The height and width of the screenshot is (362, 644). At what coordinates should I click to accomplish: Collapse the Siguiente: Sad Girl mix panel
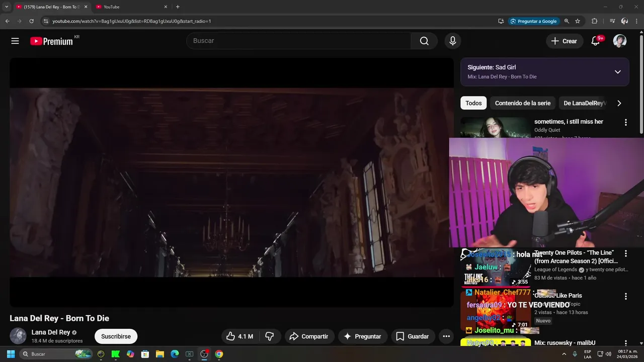[618, 72]
